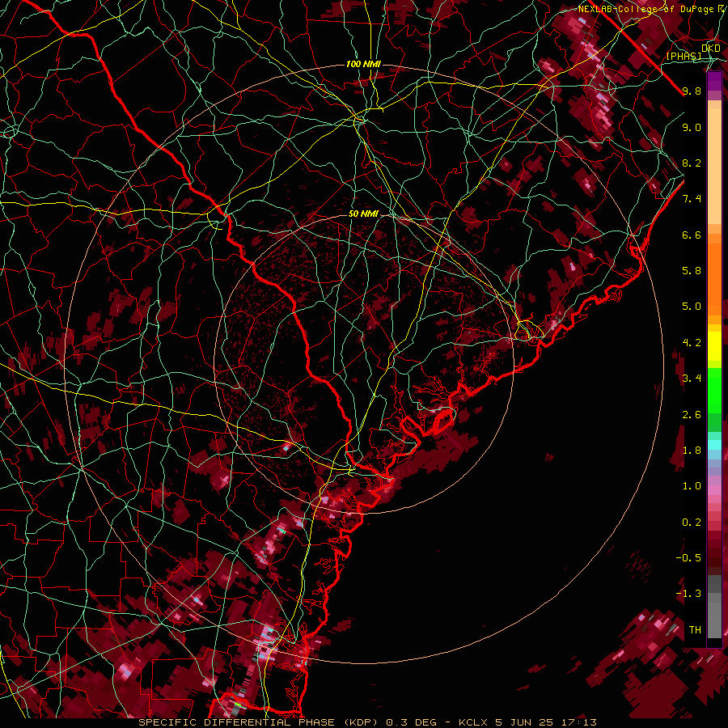The image size is (728, 728).
Task: Click the 1.8 value on the color scale
Action: 692,451
